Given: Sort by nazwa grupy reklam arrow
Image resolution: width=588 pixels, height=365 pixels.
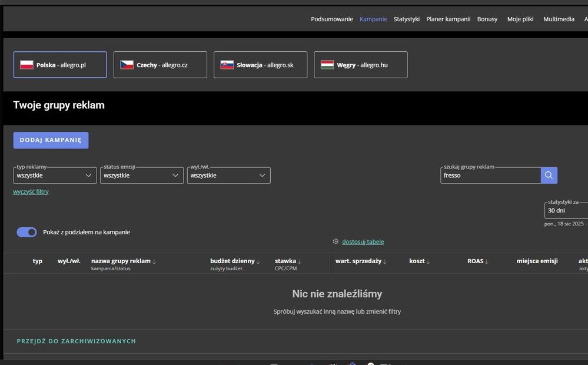Looking at the screenshot, I should coord(154,261).
